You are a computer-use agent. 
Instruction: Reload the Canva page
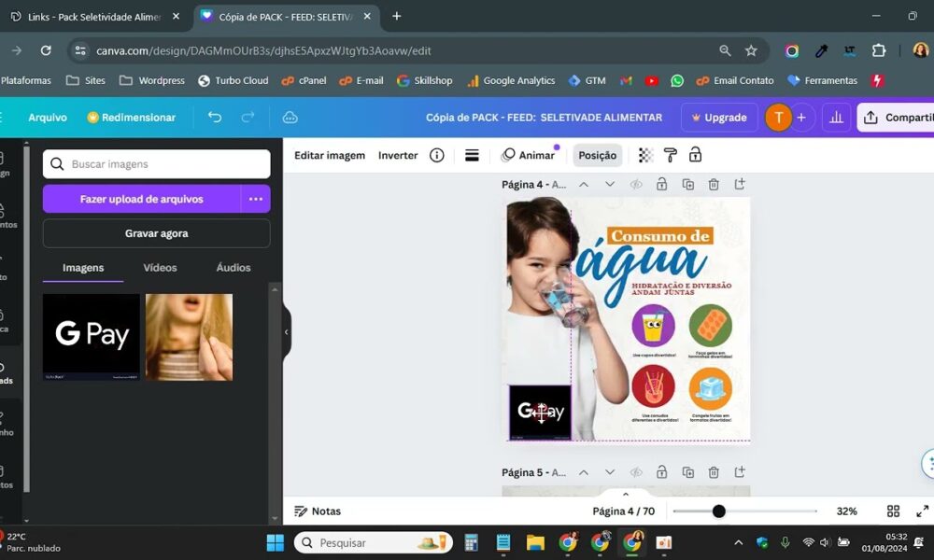(x=46, y=50)
